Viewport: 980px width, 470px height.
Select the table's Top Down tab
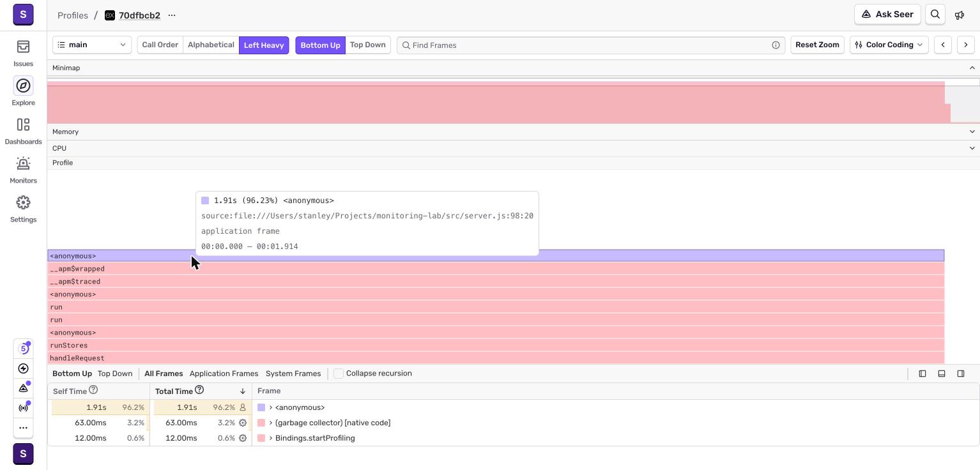(115, 374)
